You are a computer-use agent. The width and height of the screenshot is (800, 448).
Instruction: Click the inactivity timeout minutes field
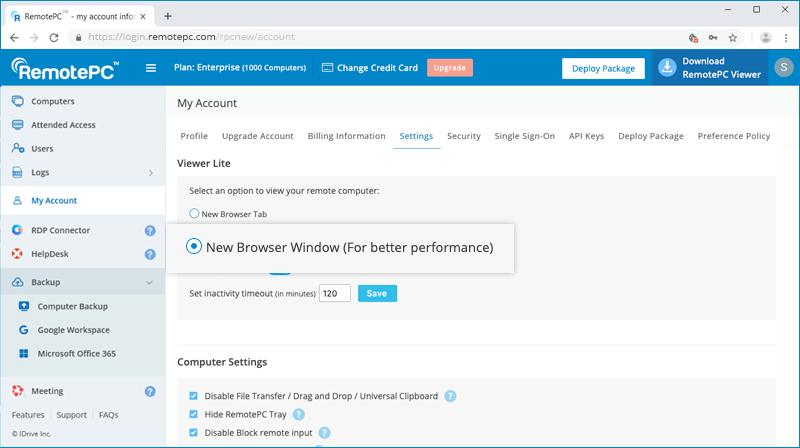[335, 293]
